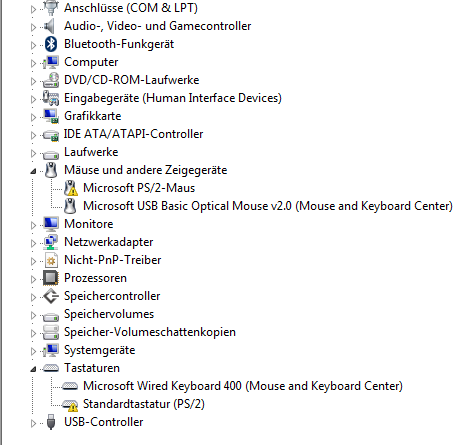Click the Monitore monitor icon
The width and height of the screenshot is (466, 445).
51,224
